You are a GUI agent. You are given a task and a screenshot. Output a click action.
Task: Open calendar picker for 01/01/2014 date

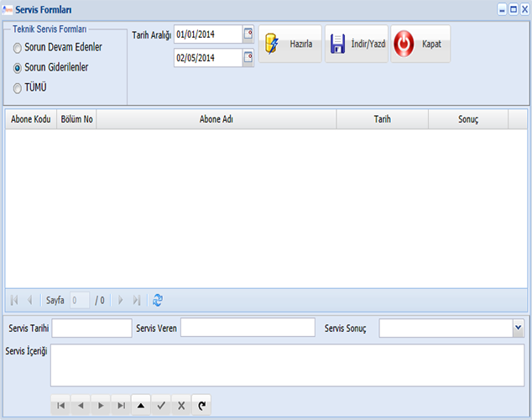click(x=248, y=34)
